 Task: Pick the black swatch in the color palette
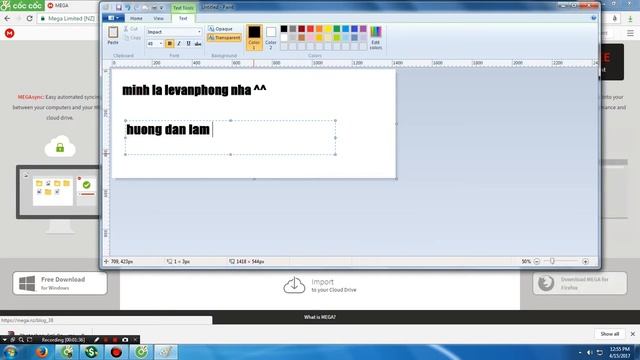click(x=284, y=29)
